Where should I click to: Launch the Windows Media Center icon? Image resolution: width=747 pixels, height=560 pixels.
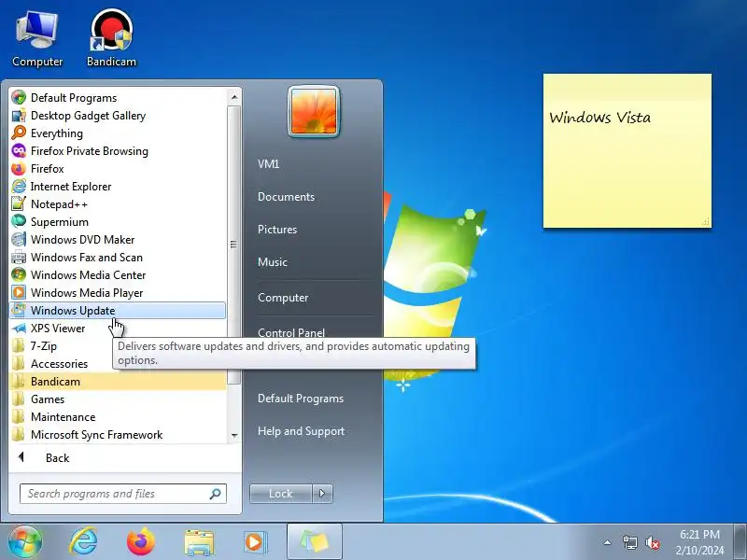(x=19, y=274)
